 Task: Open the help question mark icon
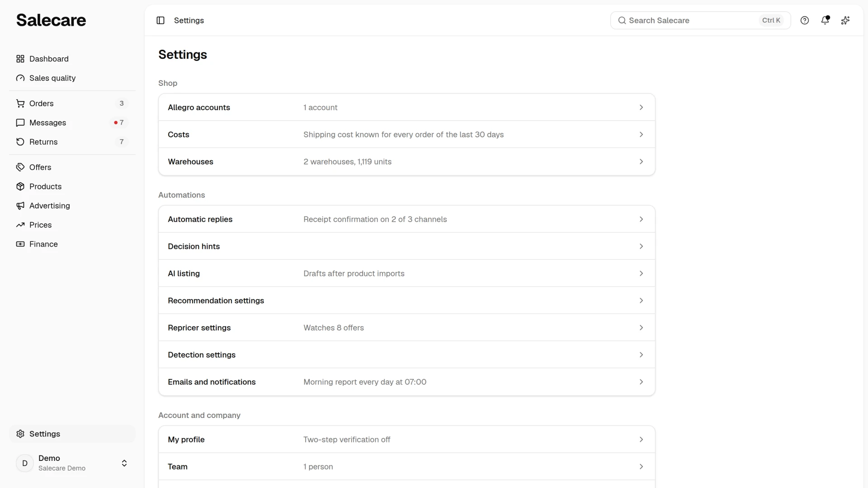[x=805, y=20]
